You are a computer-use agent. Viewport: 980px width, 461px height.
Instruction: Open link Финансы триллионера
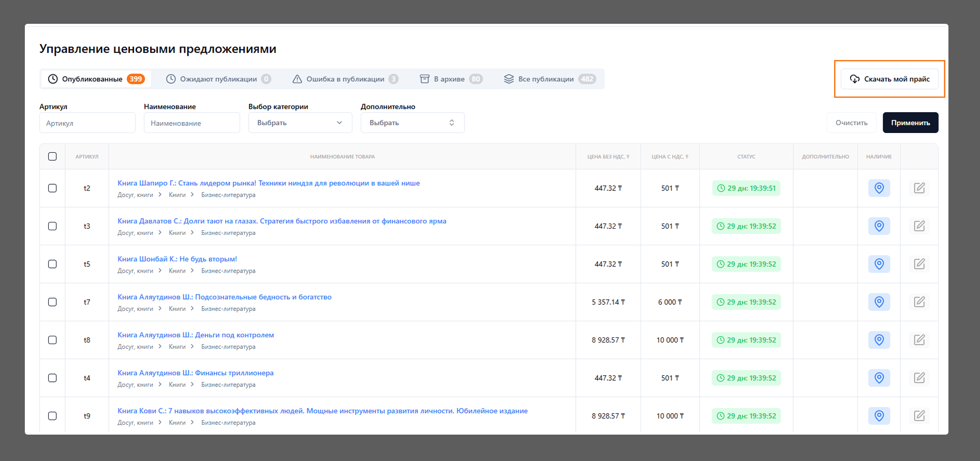coord(196,373)
